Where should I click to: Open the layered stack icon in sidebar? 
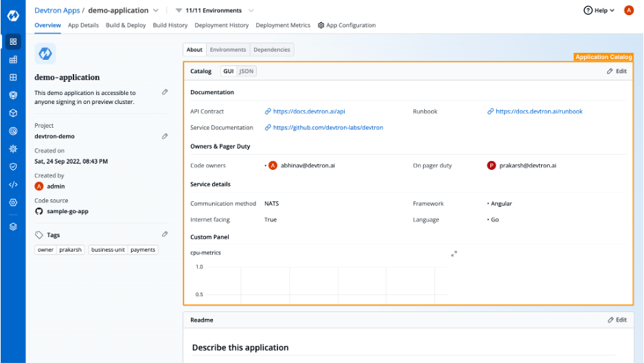pos(13,95)
